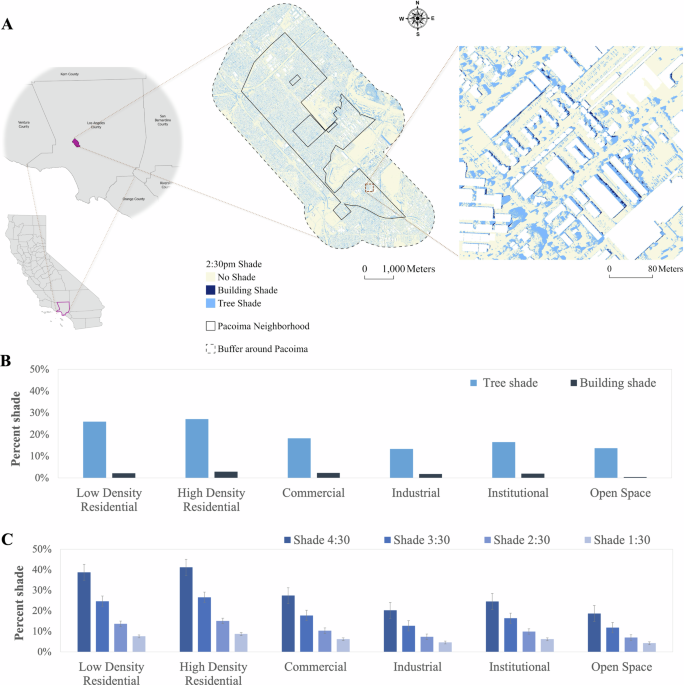Click the building shade bar for High Density Residential, chart B
The image size is (684, 685).
pyautogui.click(x=226, y=475)
